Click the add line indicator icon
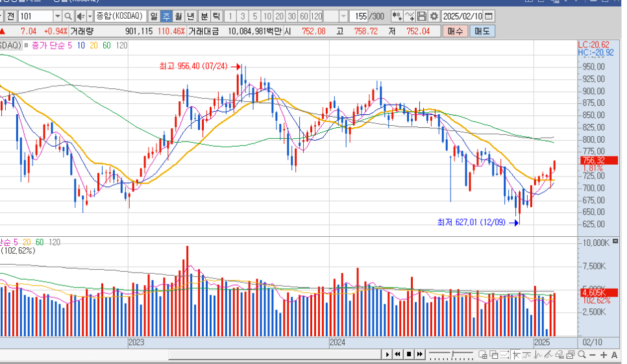The width and height of the screenshot is (627, 364). [x=410, y=16]
